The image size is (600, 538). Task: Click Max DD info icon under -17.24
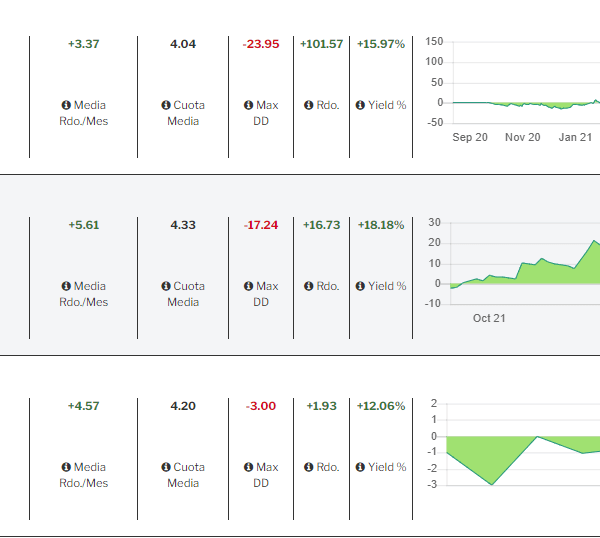(x=248, y=286)
